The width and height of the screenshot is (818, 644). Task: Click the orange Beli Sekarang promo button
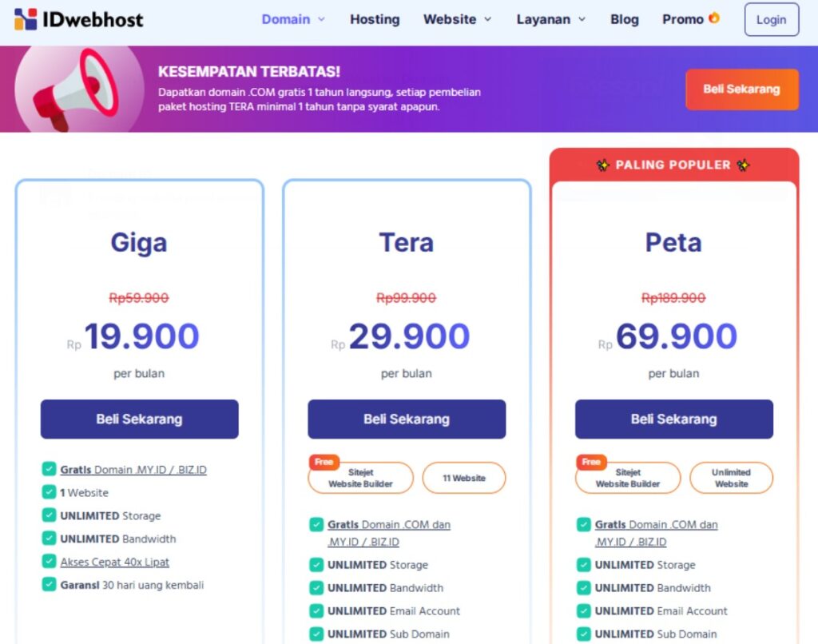[742, 89]
